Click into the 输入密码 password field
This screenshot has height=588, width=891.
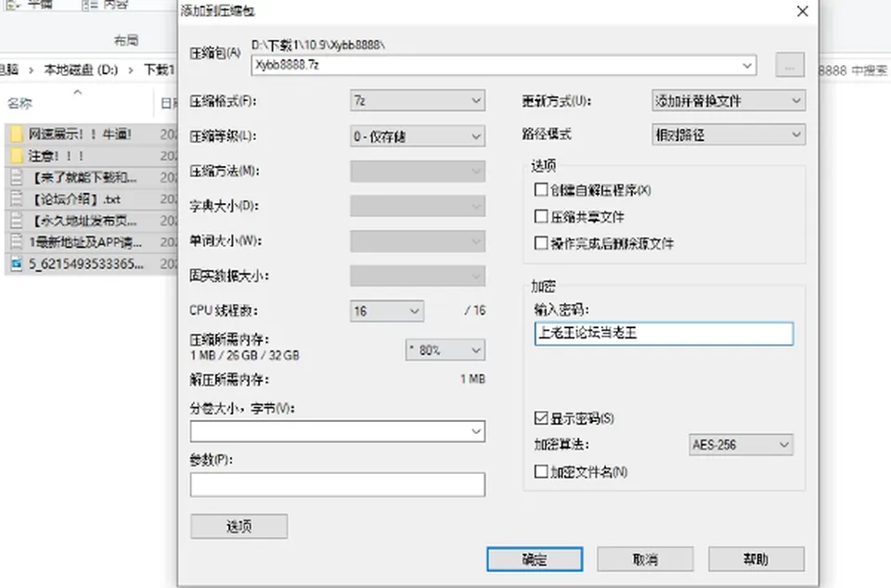click(664, 334)
